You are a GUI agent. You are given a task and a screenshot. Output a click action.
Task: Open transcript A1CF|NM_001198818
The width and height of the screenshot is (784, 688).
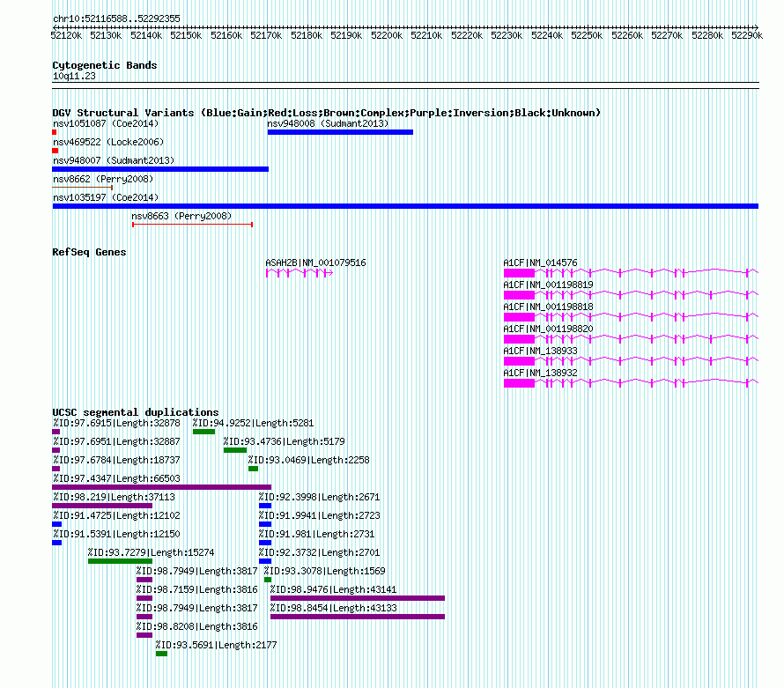point(548,307)
